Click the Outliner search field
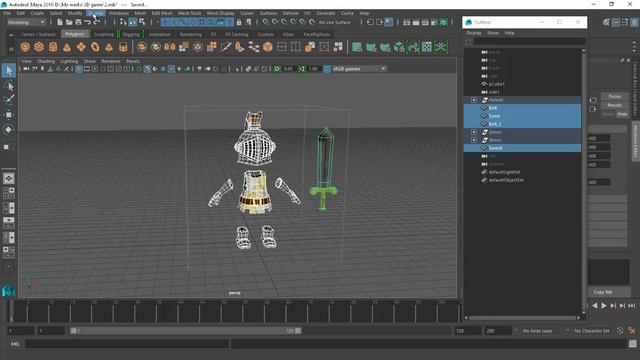 529,41
